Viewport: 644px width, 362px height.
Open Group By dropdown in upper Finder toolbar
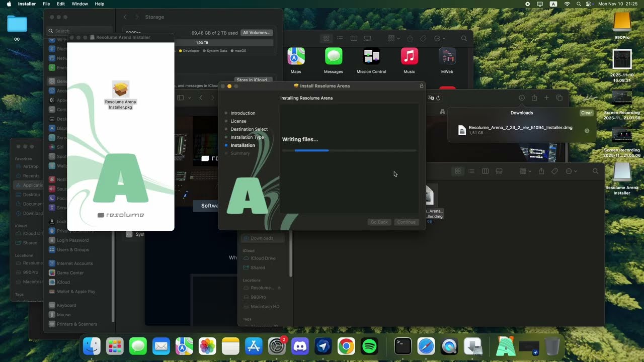click(394, 38)
